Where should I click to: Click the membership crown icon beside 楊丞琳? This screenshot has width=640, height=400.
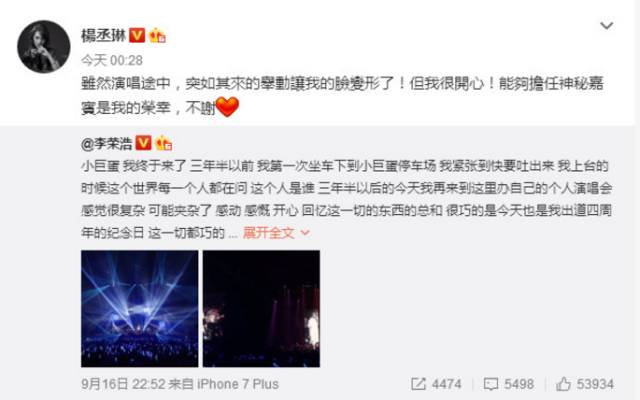click(x=157, y=36)
